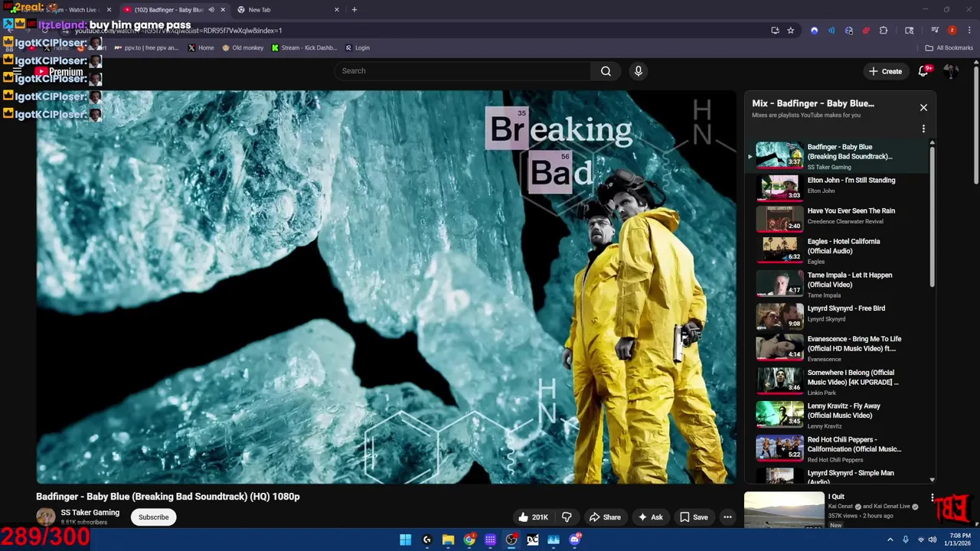980x551 pixels.
Task: Open the Chrome three-dot menu
Action: 968,31
